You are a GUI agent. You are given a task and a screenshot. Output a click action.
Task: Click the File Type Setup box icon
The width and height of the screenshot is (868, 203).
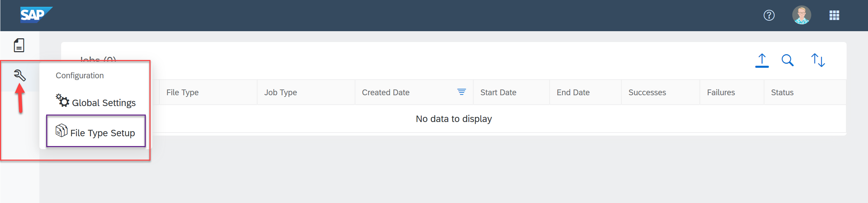tap(61, 130)
